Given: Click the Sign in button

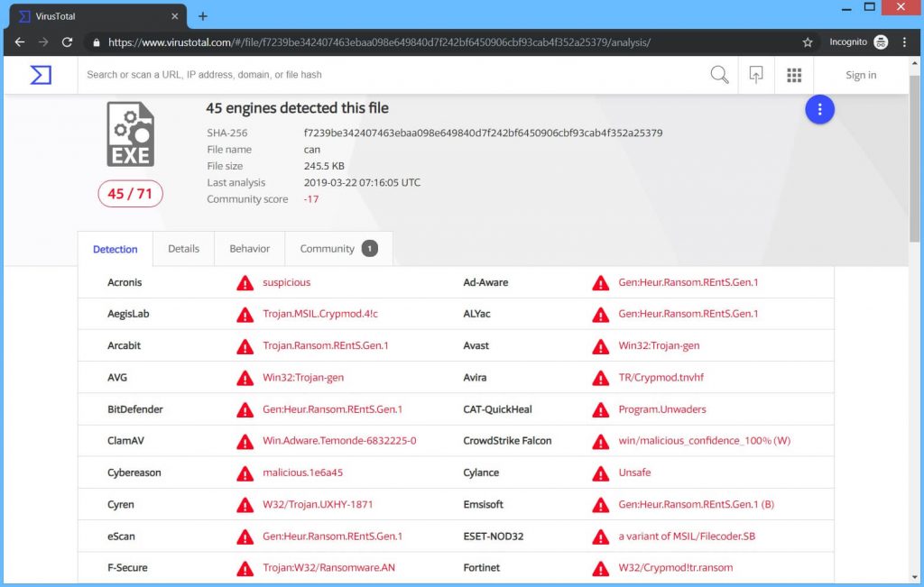Looking at the screenshot, I should (860, 75).
